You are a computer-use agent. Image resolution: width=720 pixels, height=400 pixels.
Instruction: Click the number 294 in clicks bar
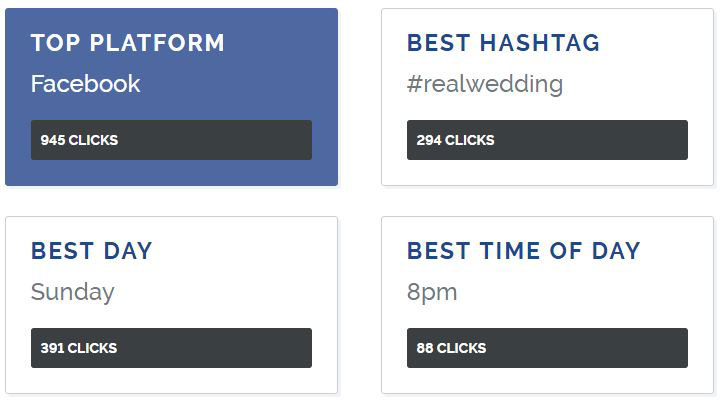(428, 140)
